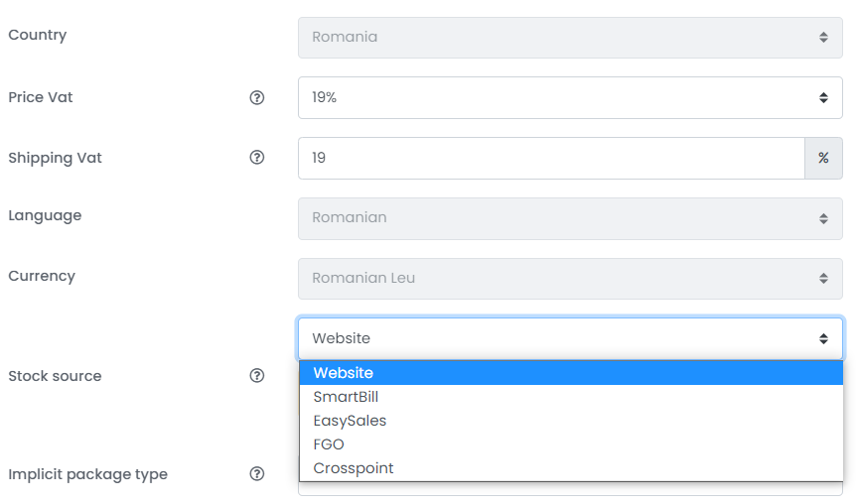Viewport: 857px width, 504px height.
Task: Click the Country dropdown arrows
Action: point(823,37)
